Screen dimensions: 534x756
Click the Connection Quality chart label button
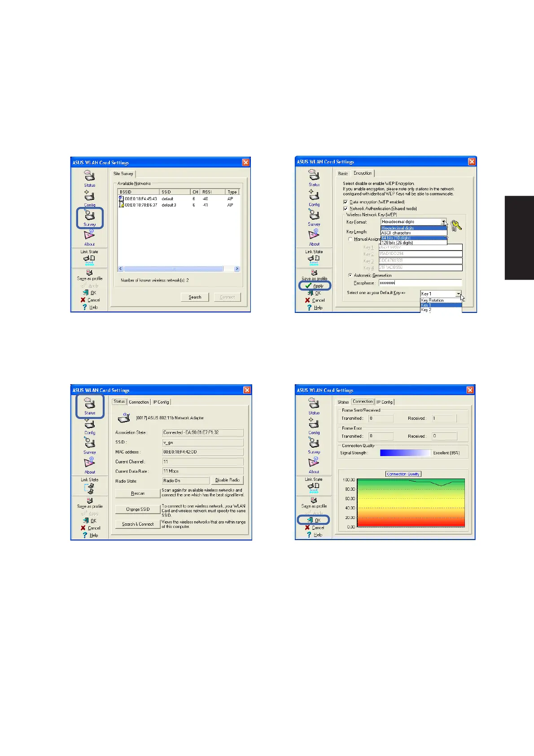403,474
